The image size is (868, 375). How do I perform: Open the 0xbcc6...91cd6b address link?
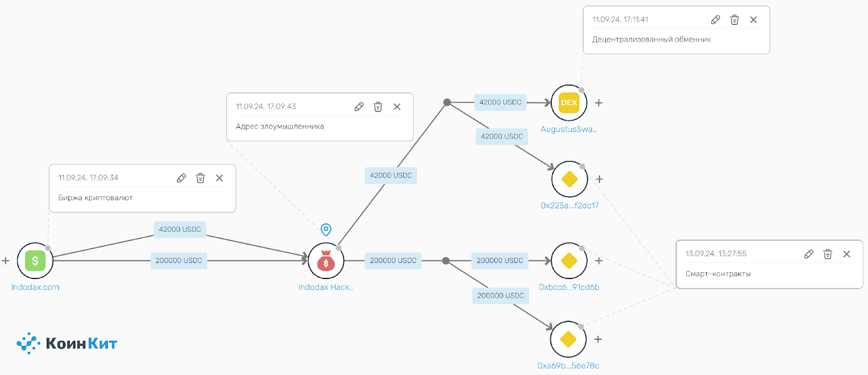(x=569, y=287)
